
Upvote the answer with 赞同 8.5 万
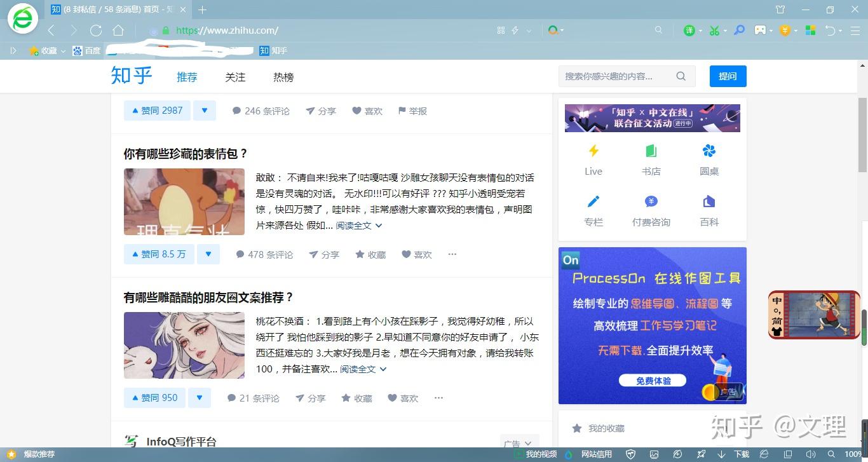click(158, 254)
